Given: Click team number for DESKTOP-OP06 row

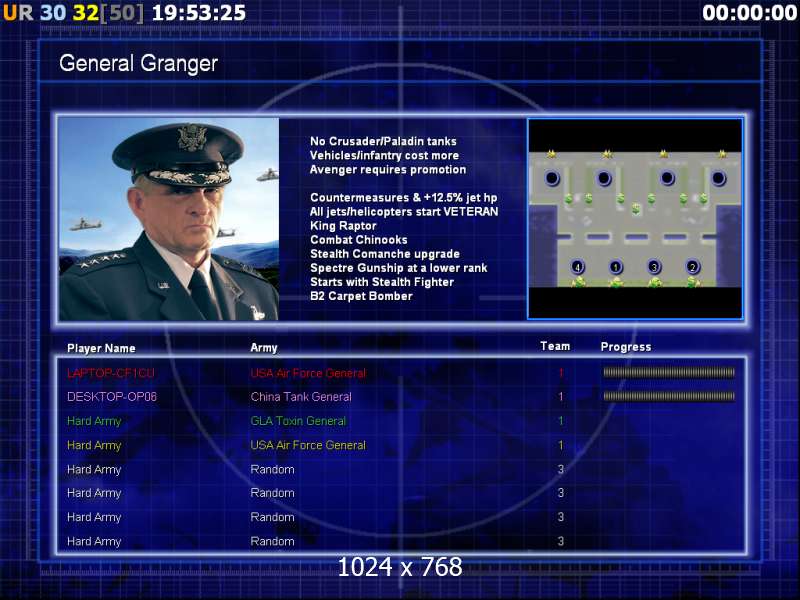Looking at the screenshot, I should (561, 396).
